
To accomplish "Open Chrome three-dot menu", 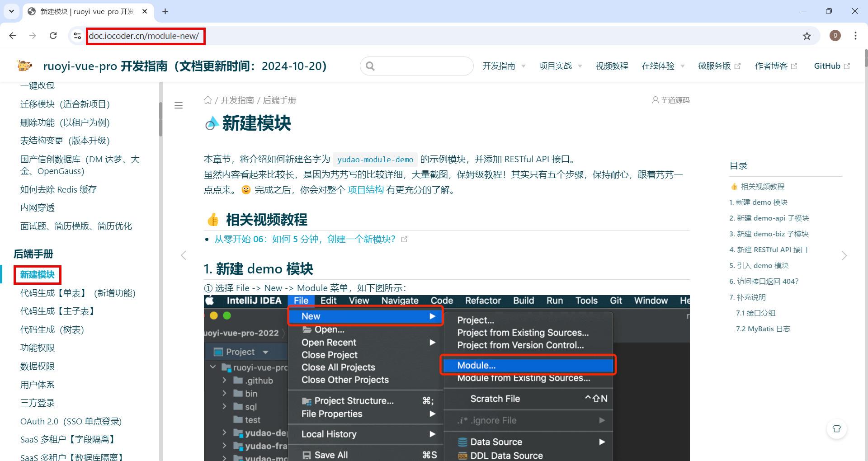I will pos(855,36).
